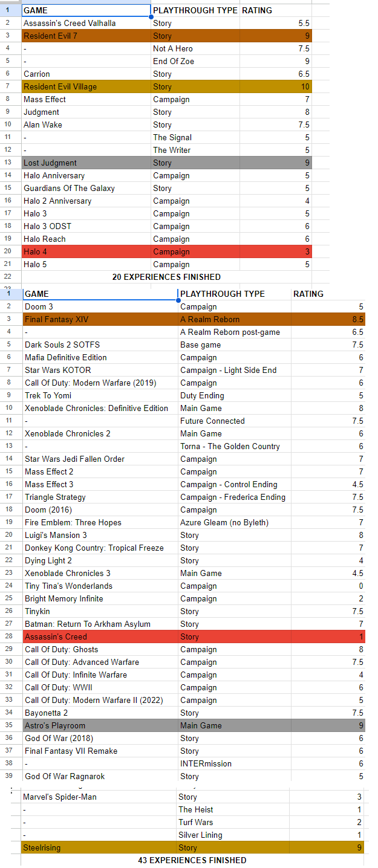This screenshot has width=378, height=868.
Task: Click the Mass Effect 3 cell
Action: pos(100,484)
